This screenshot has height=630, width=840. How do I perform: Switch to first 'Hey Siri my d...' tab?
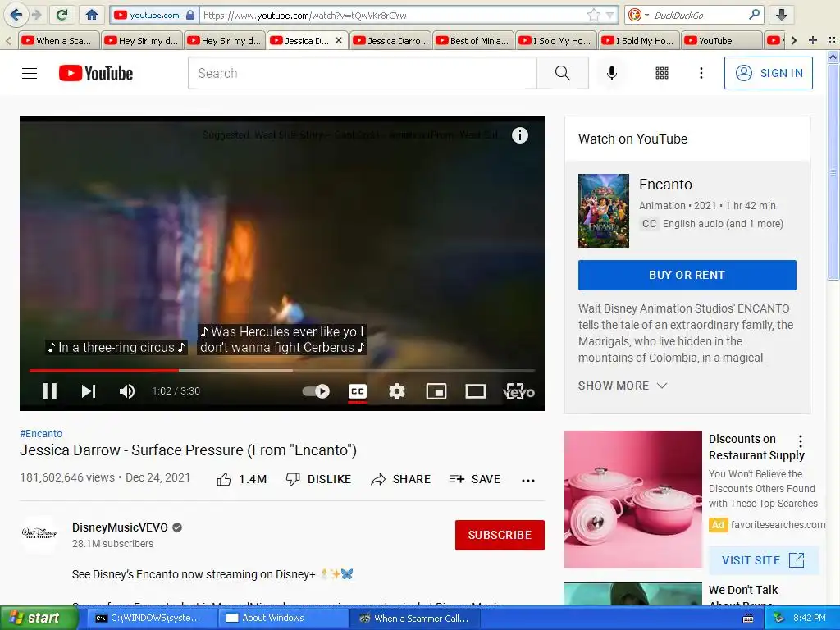coord(142,41)
